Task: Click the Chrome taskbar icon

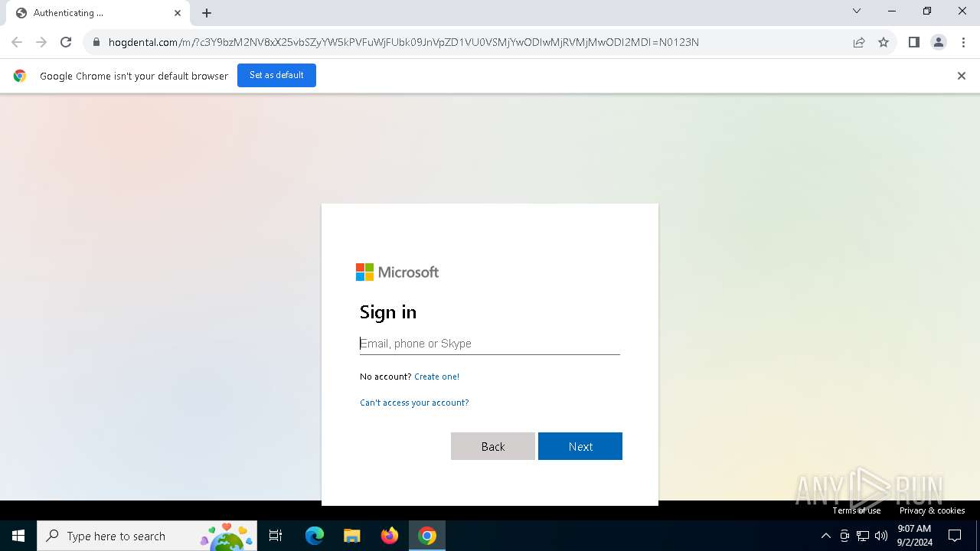Action: click(427, 536)
